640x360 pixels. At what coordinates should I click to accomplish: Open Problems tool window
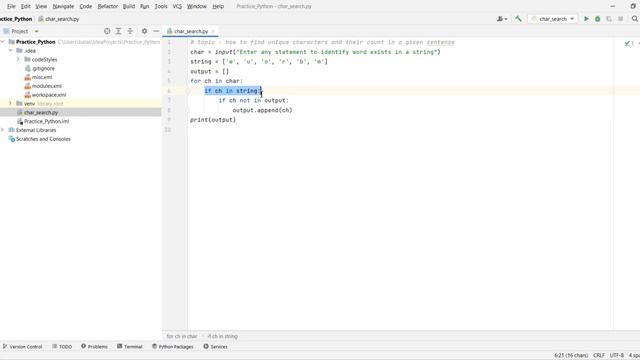(x=94, y=347)
